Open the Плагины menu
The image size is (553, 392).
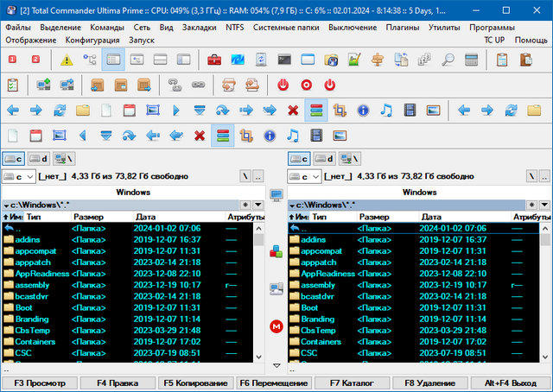click(x=402, y=28)
